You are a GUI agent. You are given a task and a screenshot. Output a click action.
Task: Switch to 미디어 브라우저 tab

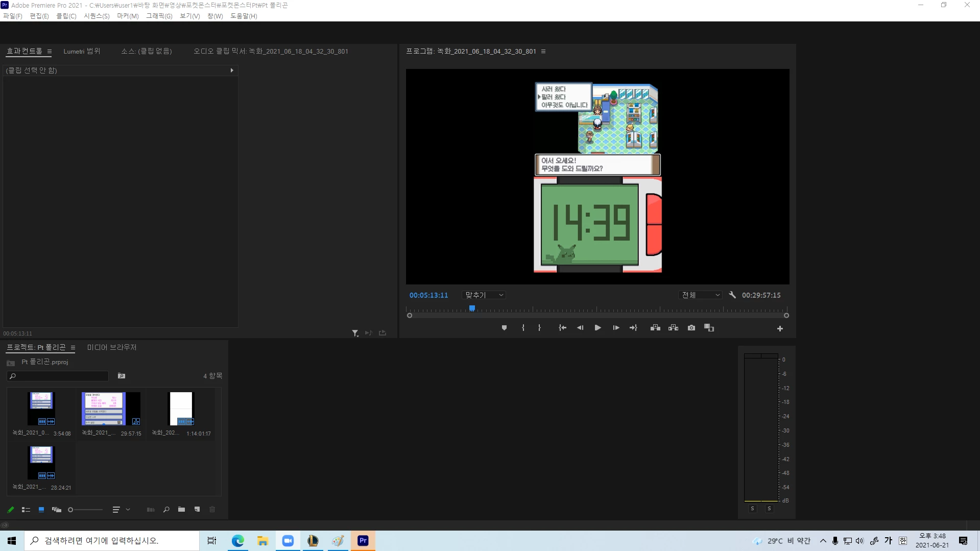coord(111,347)
